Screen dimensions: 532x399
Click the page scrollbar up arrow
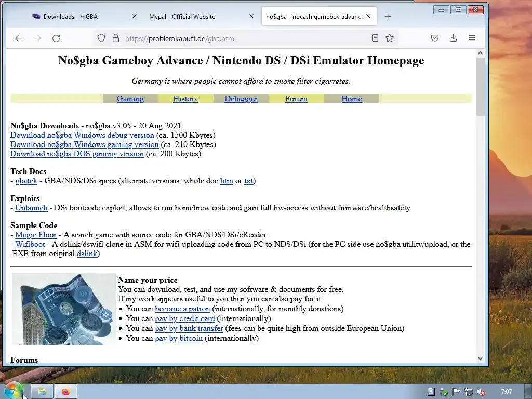480,53
